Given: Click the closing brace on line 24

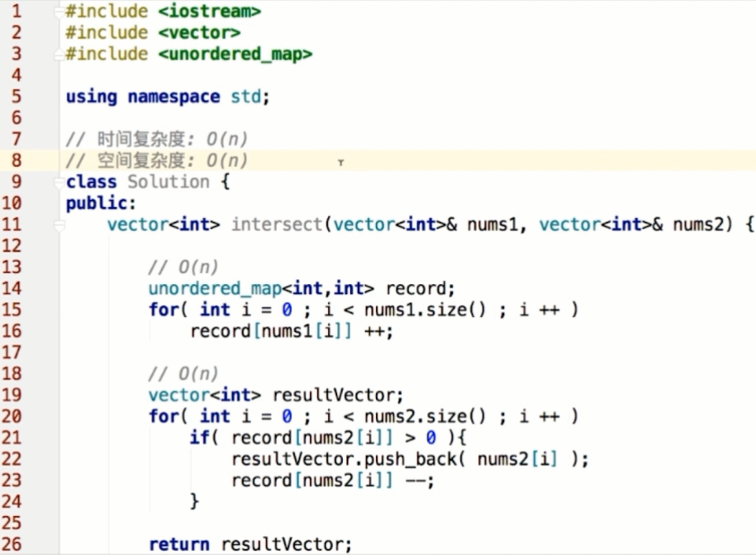Looking at the screenshot, I should [x=194, y=501].
